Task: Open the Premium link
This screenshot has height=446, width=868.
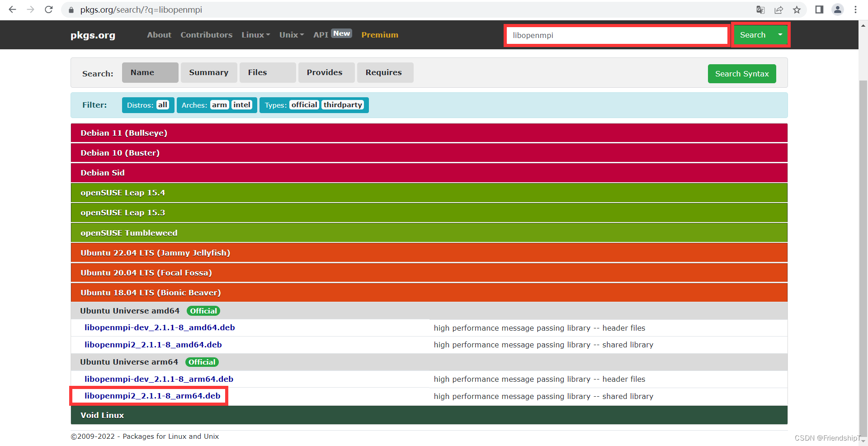Action: [x=380, y=35]
